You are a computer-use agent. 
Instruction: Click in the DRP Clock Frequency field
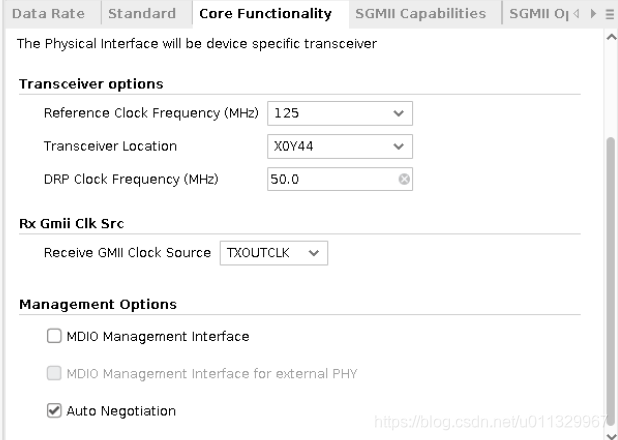330,180
